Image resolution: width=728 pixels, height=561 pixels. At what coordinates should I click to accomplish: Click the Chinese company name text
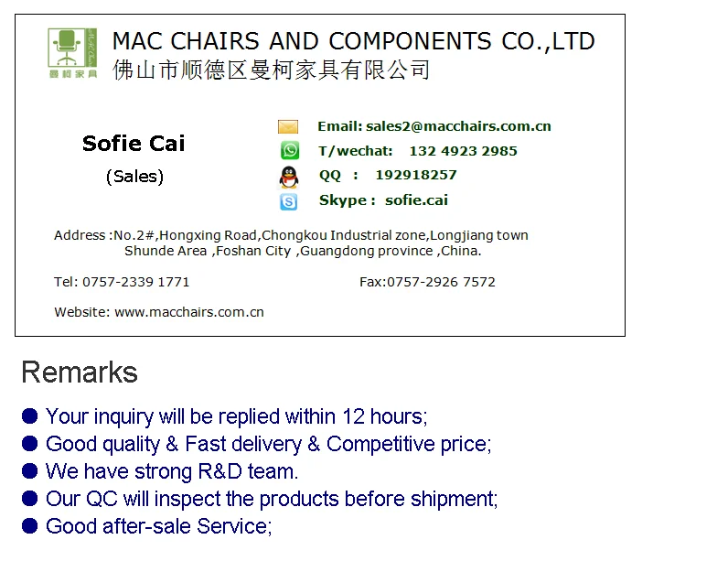[x=271, y=70]
